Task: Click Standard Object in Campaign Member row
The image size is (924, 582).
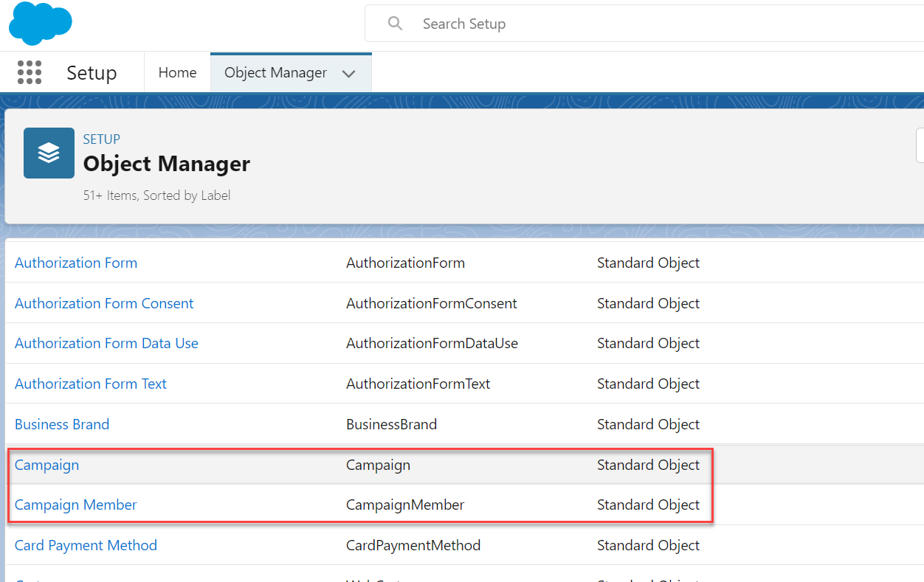Action: pos(648,505)
